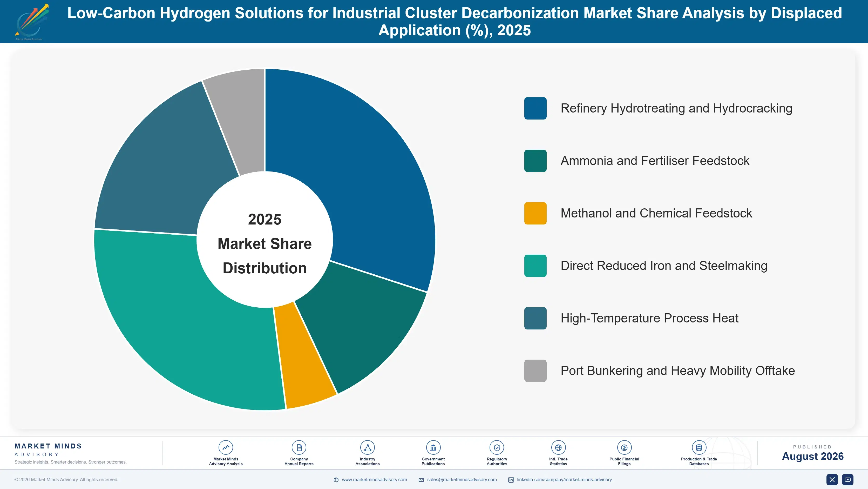Click 'Direct Reduced Iron and Steelmaking' legend label

(664, 266)
